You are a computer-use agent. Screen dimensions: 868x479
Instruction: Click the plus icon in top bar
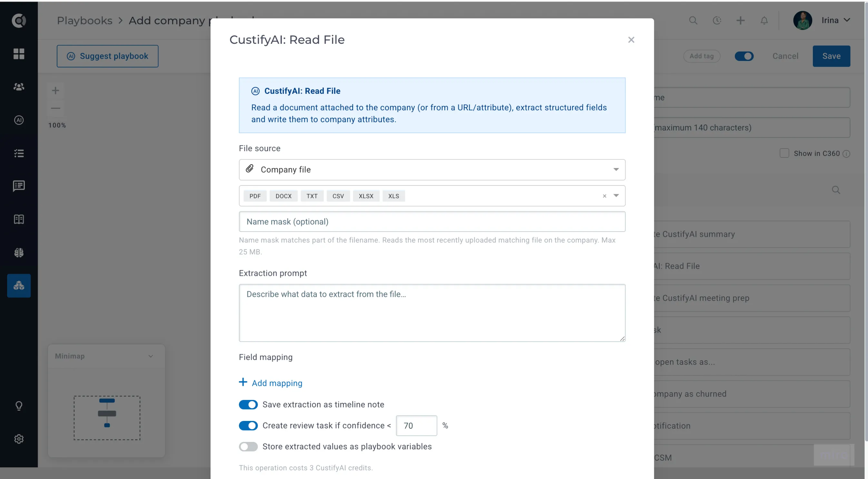coord(740,21)
